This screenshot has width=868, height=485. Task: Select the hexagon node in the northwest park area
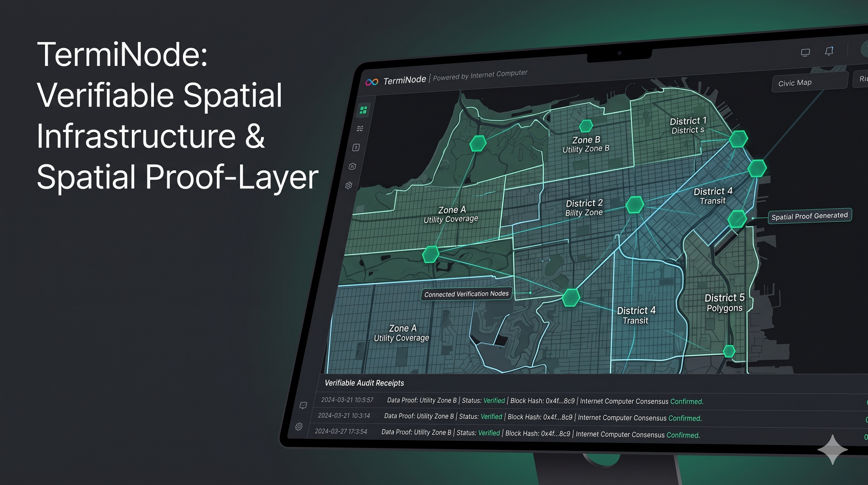click(478, 144)
